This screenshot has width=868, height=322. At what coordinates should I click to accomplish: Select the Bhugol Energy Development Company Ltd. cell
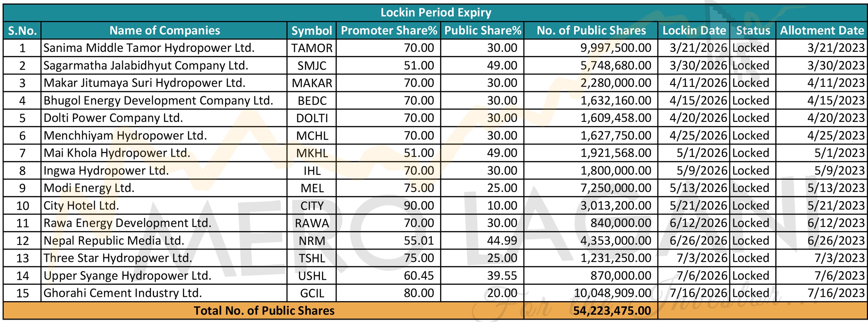pos(158,101)
